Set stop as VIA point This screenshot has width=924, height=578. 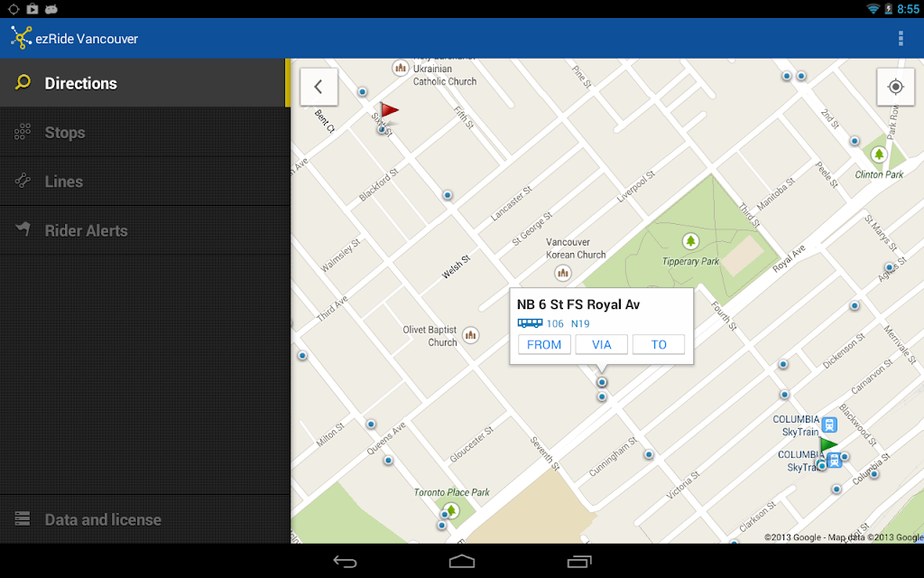click(601, 344)
